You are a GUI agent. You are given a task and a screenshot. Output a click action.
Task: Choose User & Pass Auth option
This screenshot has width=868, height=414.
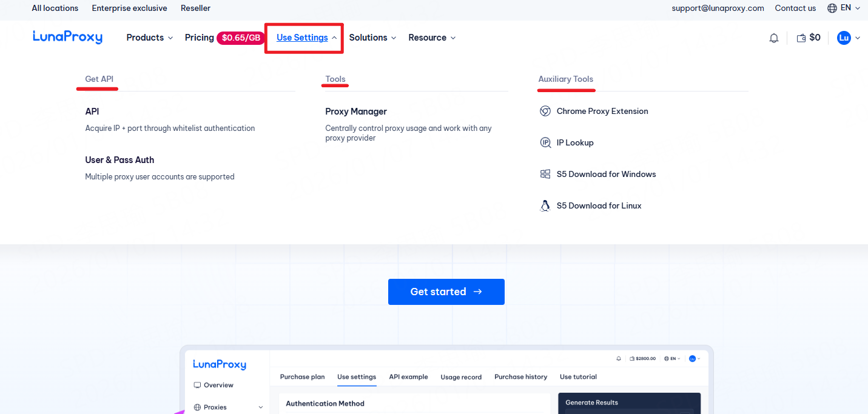tap(119, 160)
